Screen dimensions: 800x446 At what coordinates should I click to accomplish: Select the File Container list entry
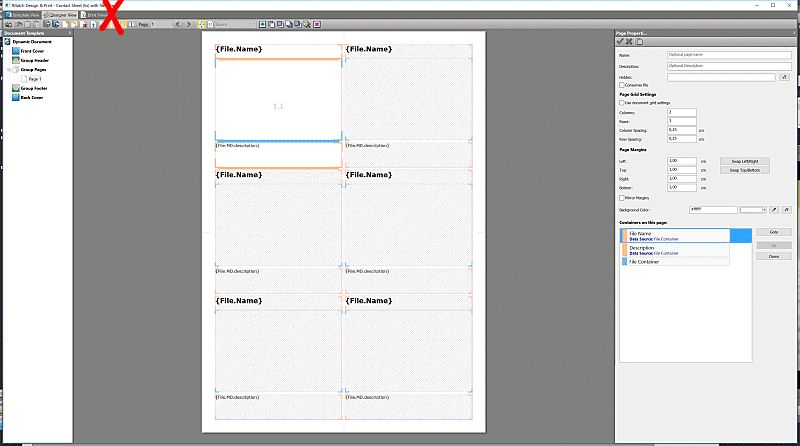(674, 261)
